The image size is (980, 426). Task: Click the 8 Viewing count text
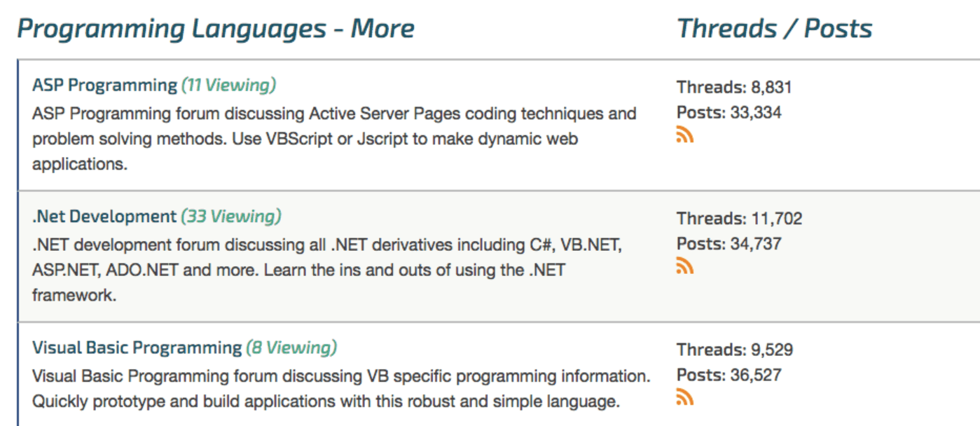click(291, 348)
